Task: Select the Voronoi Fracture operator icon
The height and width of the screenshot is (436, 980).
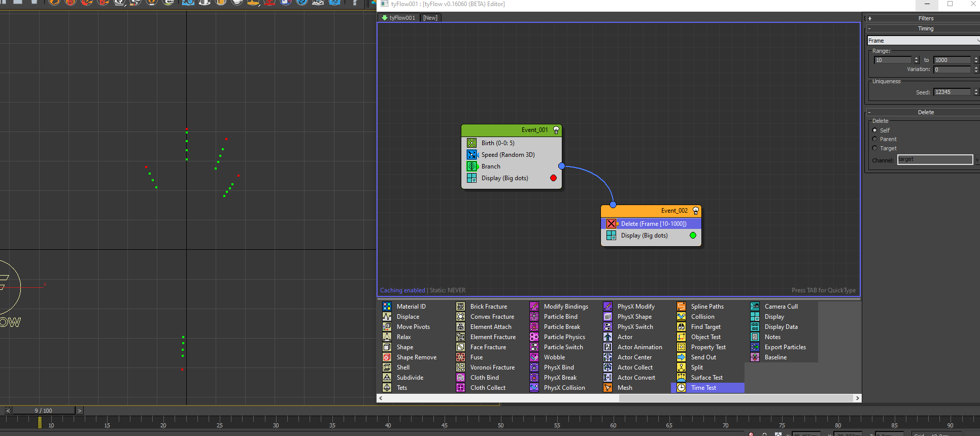Action: pos(460,367)
